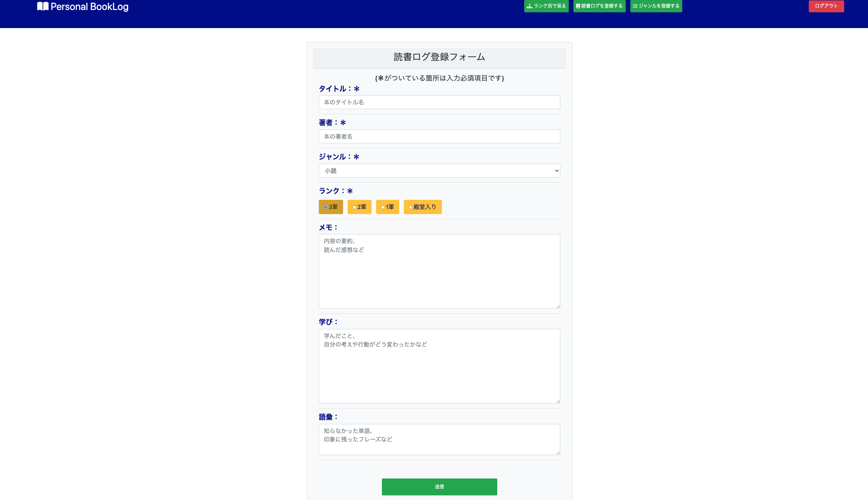Screen dimensions: 868x500
Task: Click the 語彙 vocabulary textarea
Action: click(439, 439)
